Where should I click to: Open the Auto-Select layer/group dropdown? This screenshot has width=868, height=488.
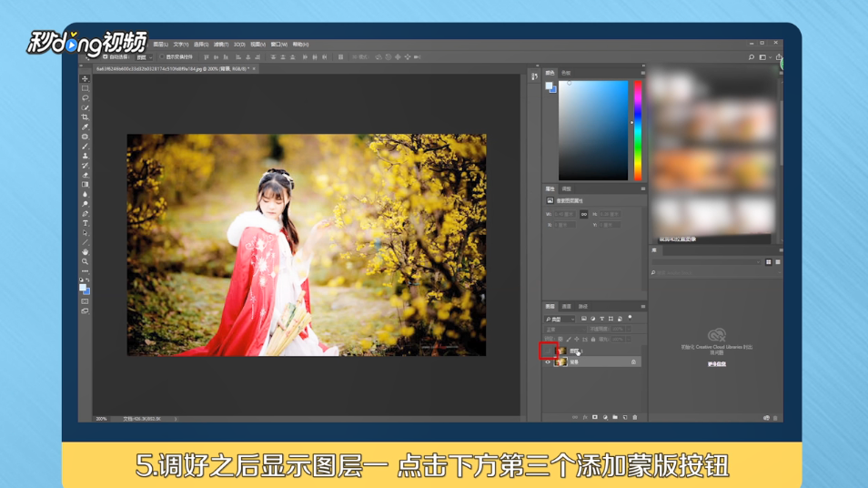coord(145,57)
